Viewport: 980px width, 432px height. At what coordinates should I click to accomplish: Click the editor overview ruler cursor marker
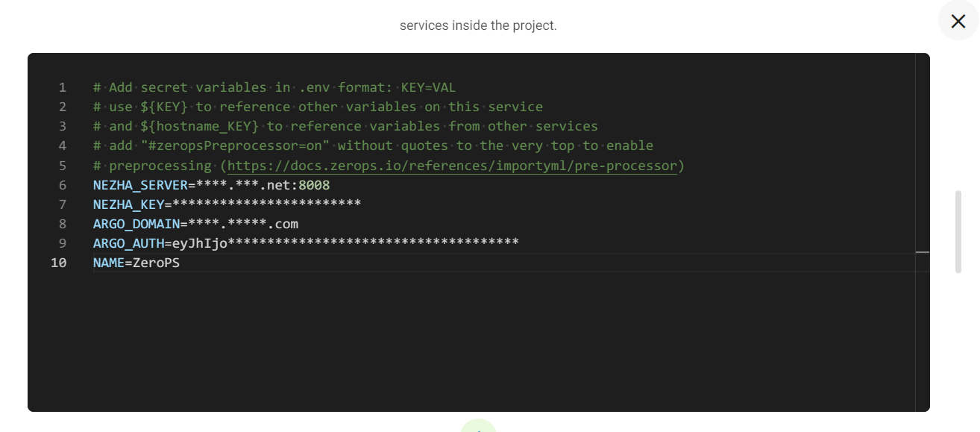point(923,253)
